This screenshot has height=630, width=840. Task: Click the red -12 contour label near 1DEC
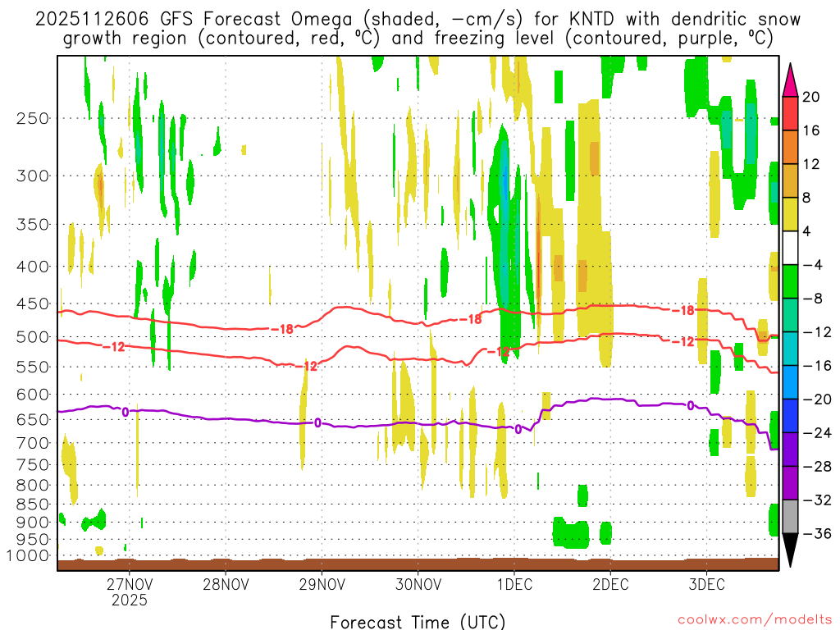(x=498, y=351)
